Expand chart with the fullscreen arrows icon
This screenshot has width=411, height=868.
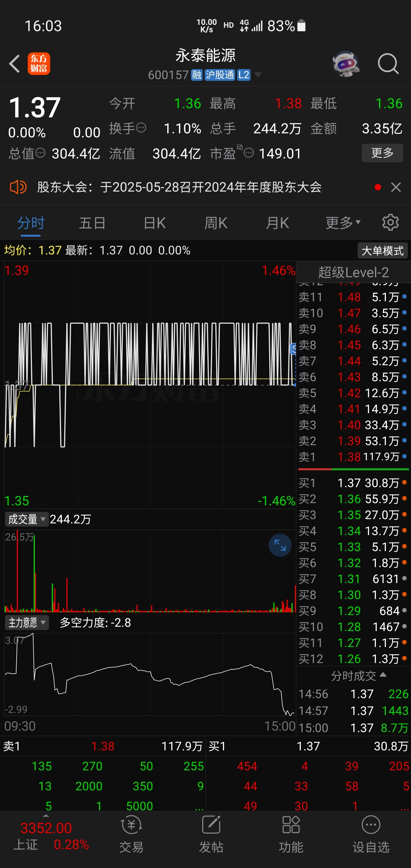[280, 545]
